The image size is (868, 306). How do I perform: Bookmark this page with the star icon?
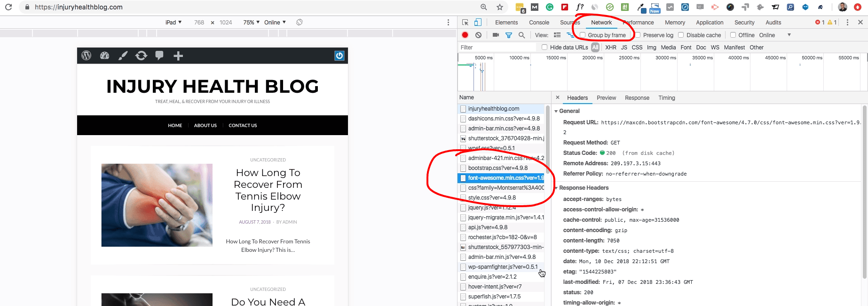click(500, 7)
